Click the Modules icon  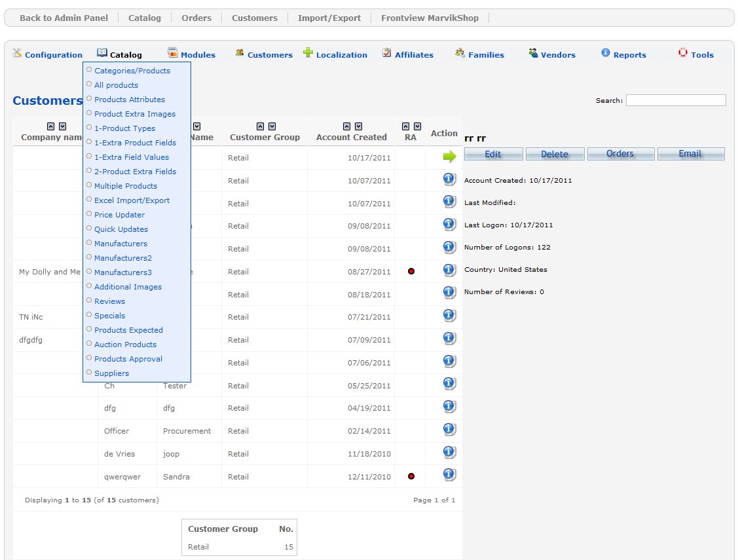173,52
